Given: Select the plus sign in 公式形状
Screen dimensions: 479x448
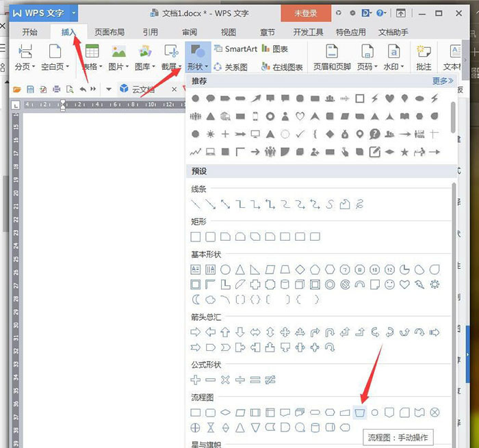Looking at the screenshot, I should coord(195,380).
